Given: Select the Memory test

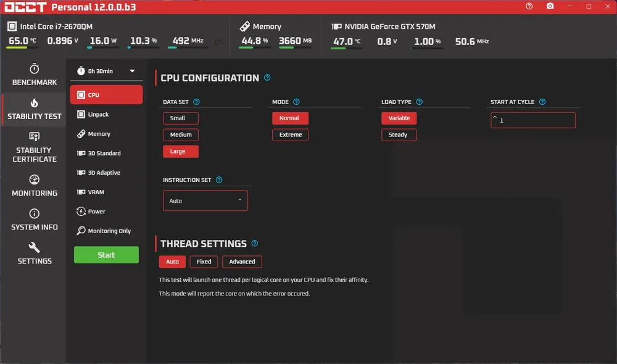Looking at the screenshot, I should point(106,134).
